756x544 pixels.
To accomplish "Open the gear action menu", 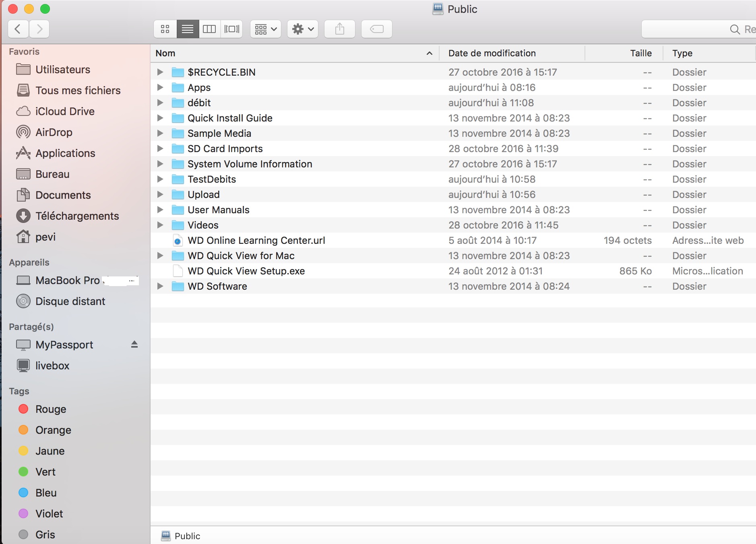I will (x=303, y=29).
